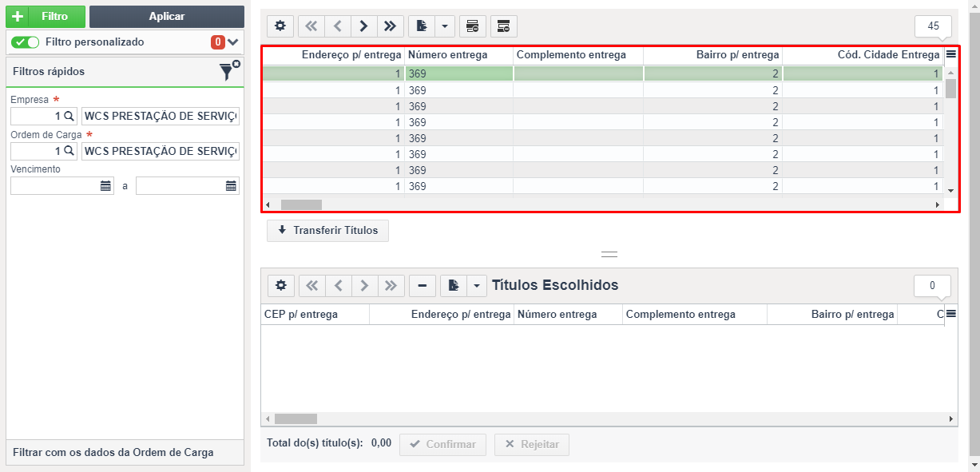Image resolution: width=980 pixels, height=472 pixels.
Task: Jump to last page in upper grid
Action: click(x=390, y=26)
